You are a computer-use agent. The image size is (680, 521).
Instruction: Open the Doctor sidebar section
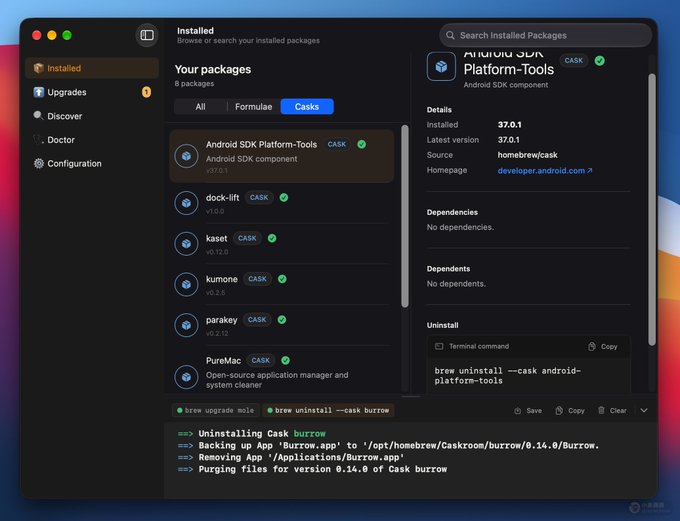click(x=92, y=140)
